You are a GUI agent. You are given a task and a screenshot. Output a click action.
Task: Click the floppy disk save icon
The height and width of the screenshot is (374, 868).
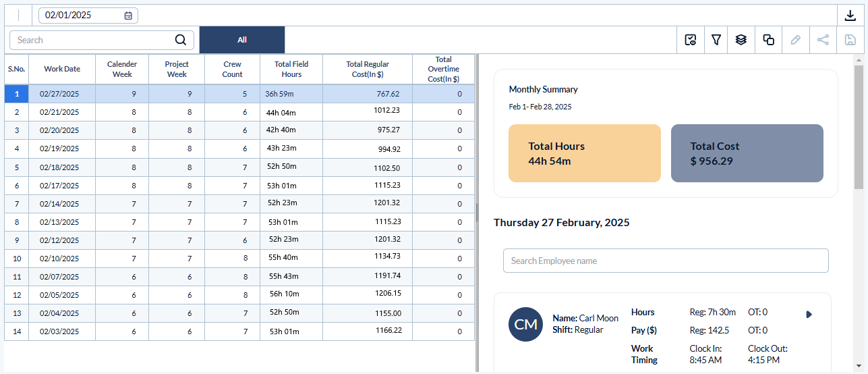click(x=850, y=40)
